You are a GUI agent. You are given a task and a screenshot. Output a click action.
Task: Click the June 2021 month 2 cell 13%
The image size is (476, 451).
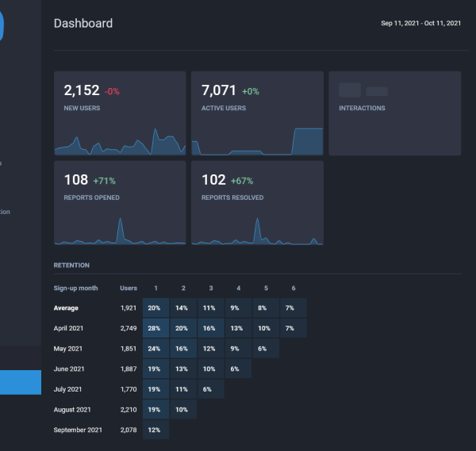[x=183, y=369]
